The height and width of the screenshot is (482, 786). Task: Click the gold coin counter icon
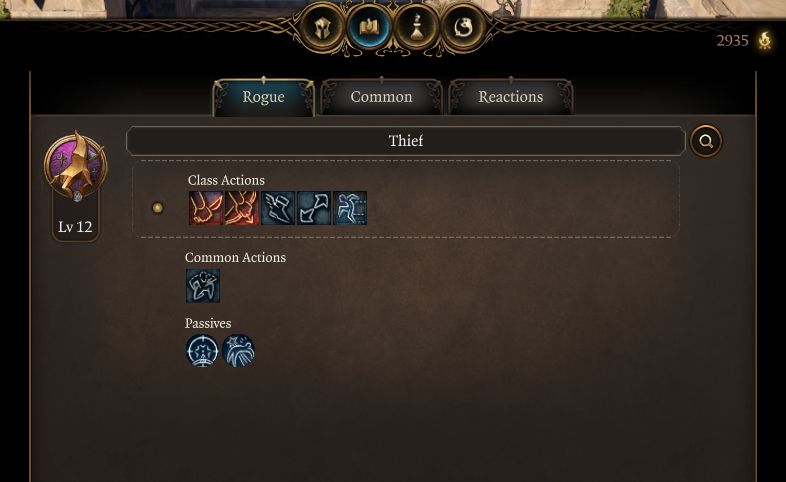[x=765, y=40]
